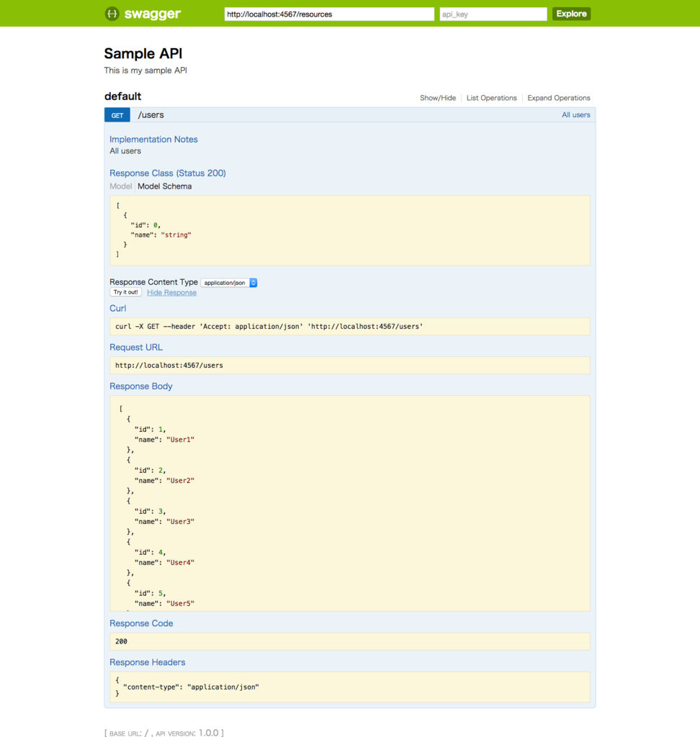Click the Response Class (Status 200) heading

[x=168, y=173]
